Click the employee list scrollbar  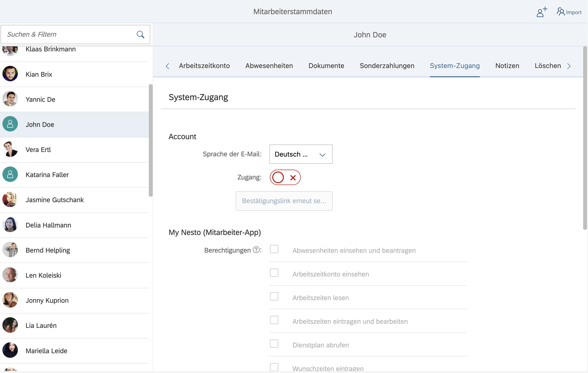(151, 140)
